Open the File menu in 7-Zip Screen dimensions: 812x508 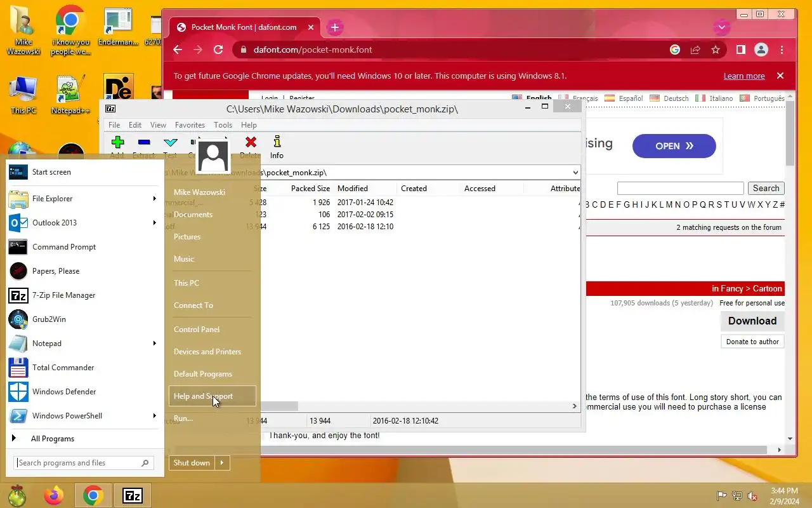pos(114,125)
